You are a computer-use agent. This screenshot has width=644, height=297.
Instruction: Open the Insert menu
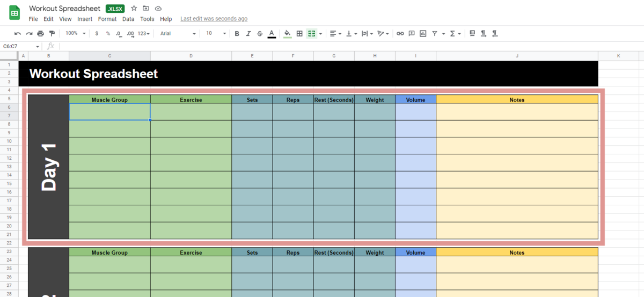tap(85, 19)
